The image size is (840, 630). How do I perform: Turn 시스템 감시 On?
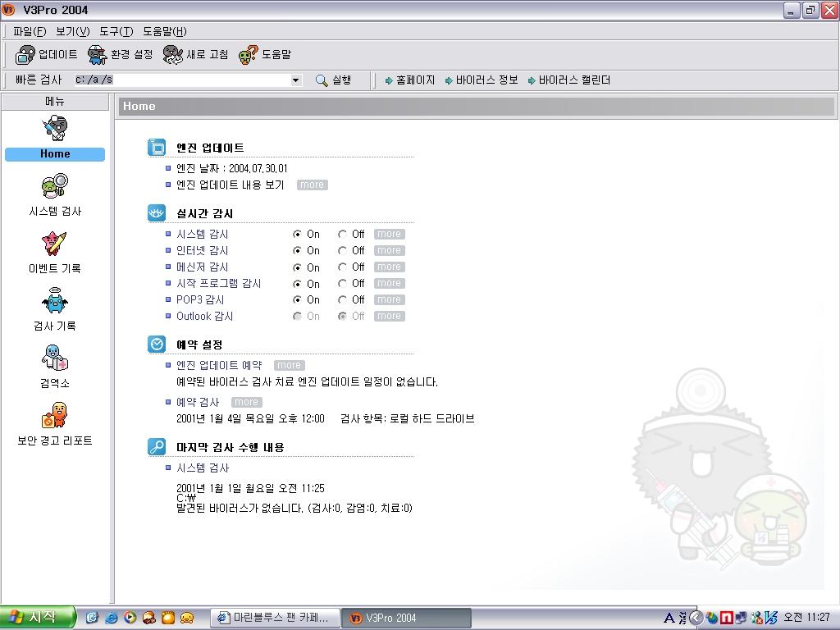(297, 234)
